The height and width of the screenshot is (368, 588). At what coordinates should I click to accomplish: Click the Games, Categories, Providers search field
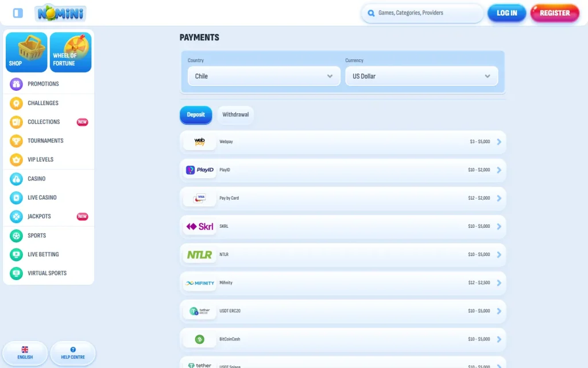point(422,13)
